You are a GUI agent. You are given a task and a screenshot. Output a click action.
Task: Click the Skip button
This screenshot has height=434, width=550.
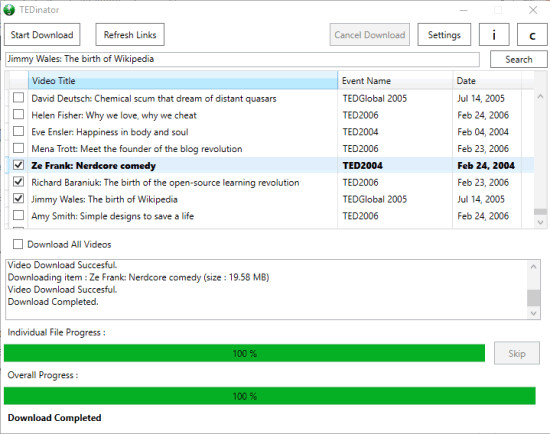click(517, 353)
